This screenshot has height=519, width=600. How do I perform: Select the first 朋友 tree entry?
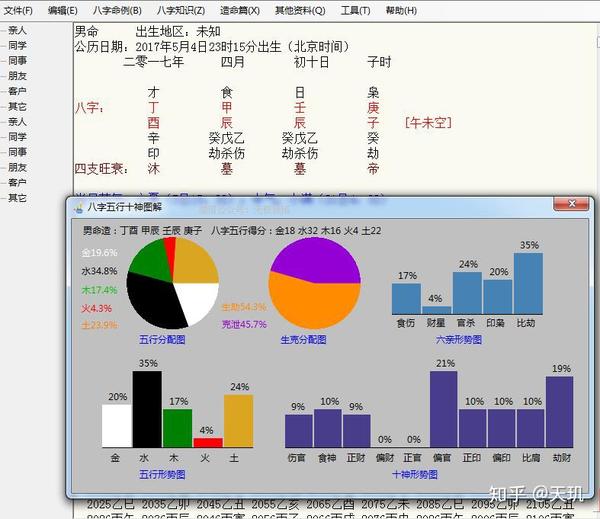click(x=17, y=76)
